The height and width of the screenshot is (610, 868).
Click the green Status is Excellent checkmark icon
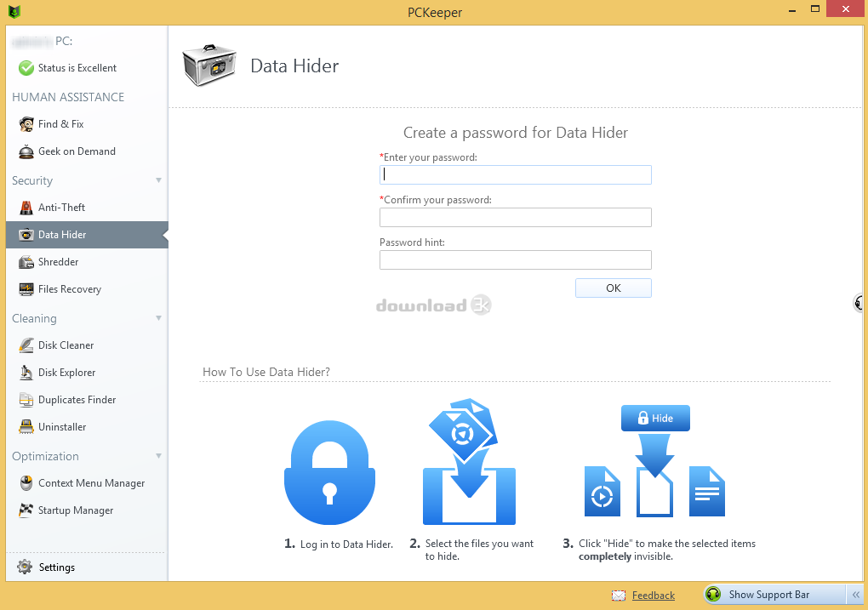(x=26, y=68)
